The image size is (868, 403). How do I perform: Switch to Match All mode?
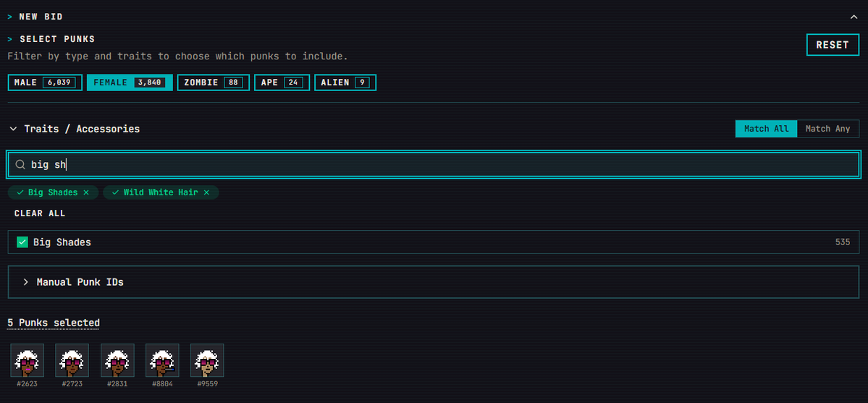tap(766, 129)
